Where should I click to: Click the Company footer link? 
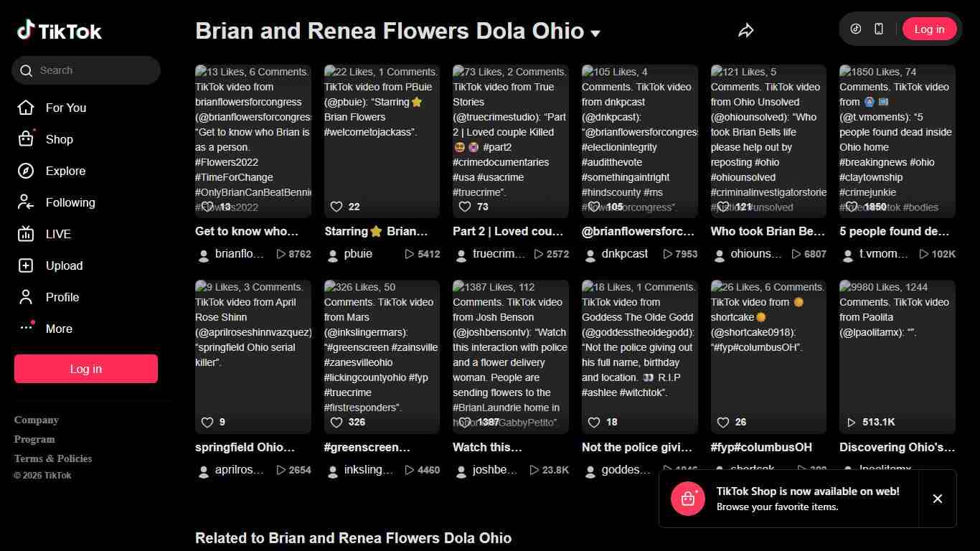click(x=36, y=420)
